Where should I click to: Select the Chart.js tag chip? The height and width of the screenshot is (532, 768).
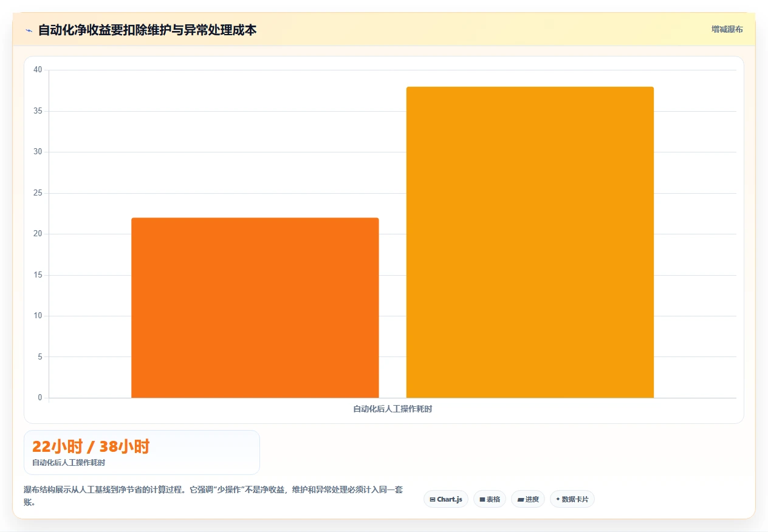[446, 499]
